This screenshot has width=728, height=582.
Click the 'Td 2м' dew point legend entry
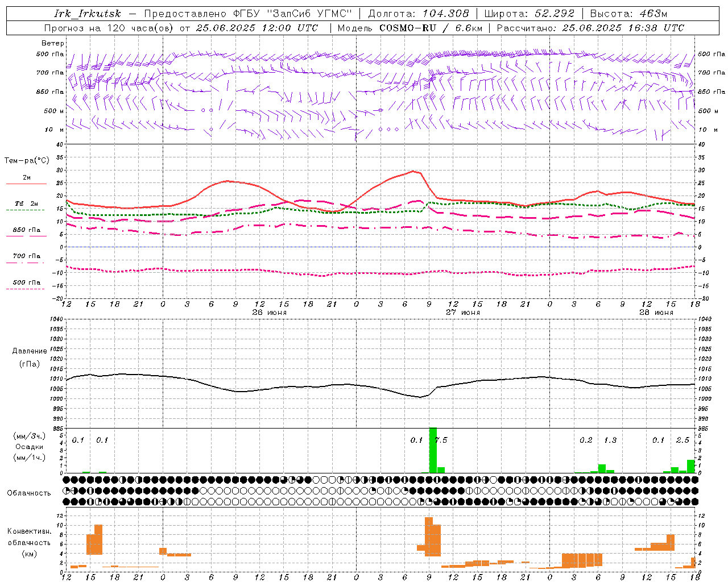point(27,203)
